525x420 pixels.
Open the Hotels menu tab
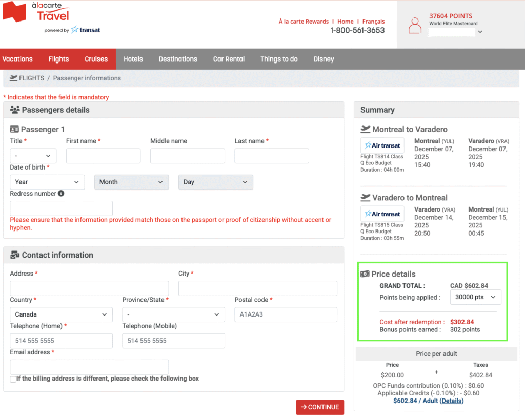[x=133, y=59]
